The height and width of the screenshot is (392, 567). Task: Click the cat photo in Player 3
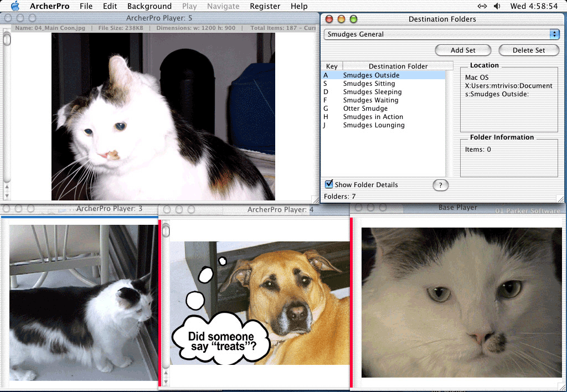click(84, 303)
